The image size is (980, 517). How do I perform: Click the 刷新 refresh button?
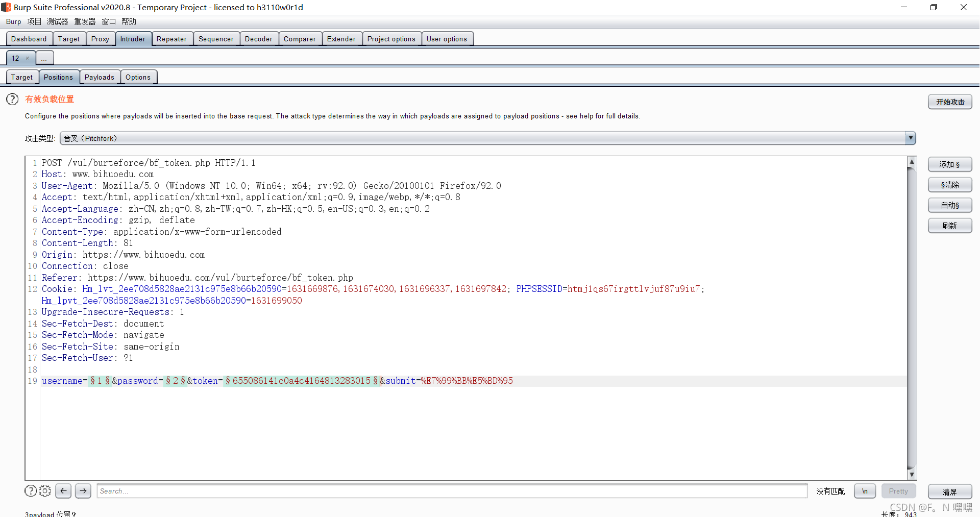coord(950,226)
